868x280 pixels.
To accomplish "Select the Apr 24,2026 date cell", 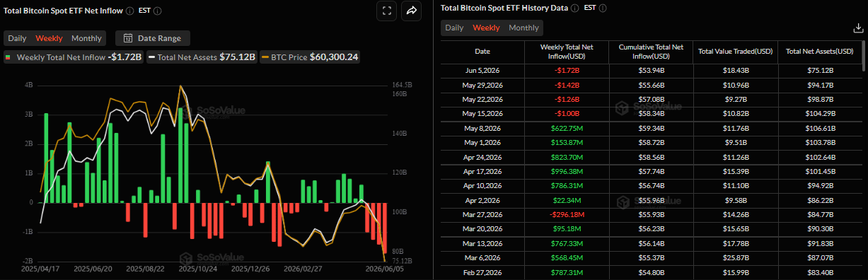I will [482, 157].
